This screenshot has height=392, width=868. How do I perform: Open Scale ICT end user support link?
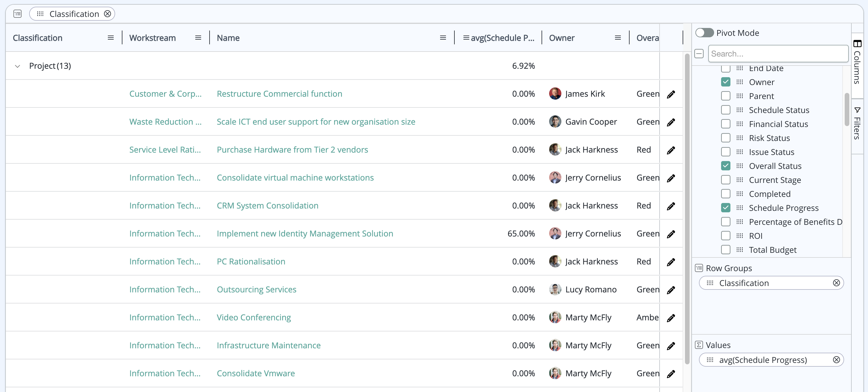tap(316, 121)
